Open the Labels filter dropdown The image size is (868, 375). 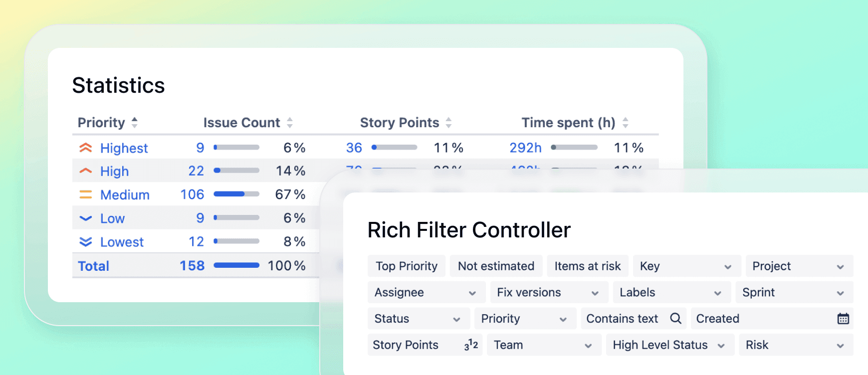pos(672,292)
